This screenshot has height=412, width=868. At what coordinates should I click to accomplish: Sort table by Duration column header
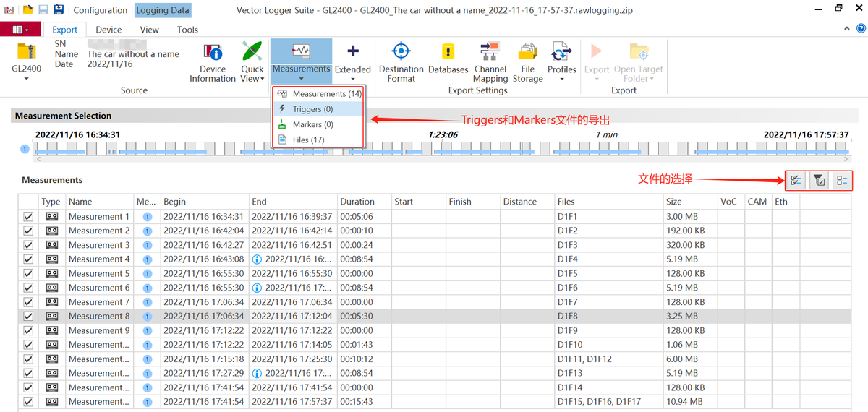click(357, 202)
